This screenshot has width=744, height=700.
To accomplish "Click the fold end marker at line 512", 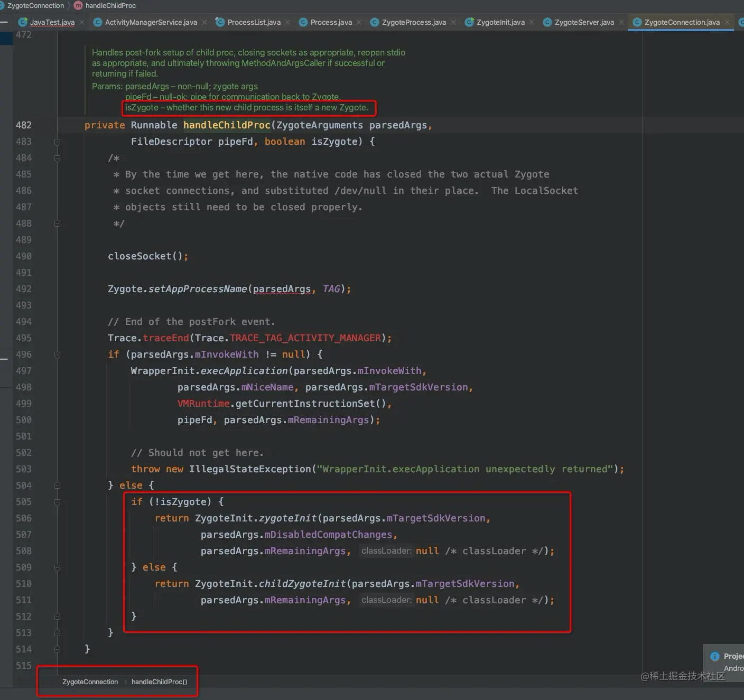I will point(57,617).
